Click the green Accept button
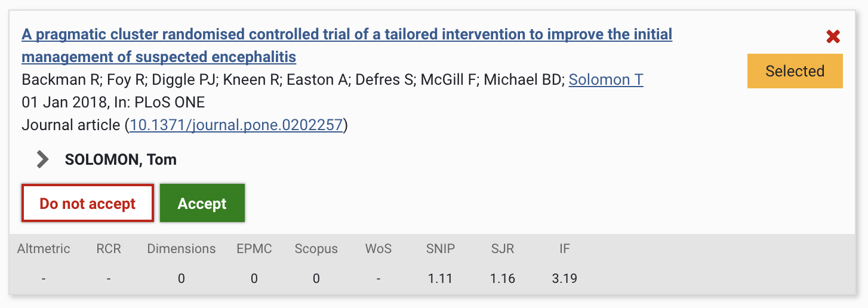The width and height of the screenshot is (868, 308). [202, 204]
